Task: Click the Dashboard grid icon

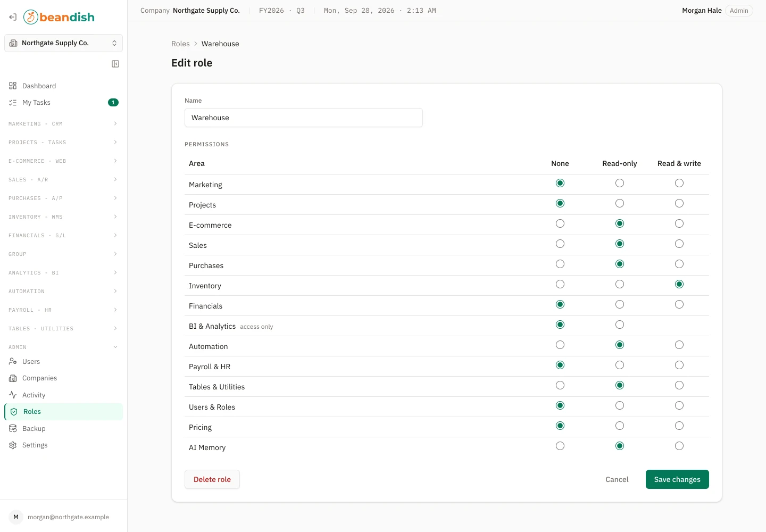Action: click(13, 86)
